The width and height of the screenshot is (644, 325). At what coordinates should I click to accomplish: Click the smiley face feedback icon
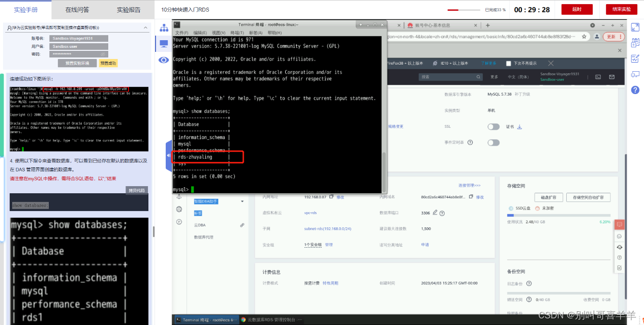coord(619,237)
